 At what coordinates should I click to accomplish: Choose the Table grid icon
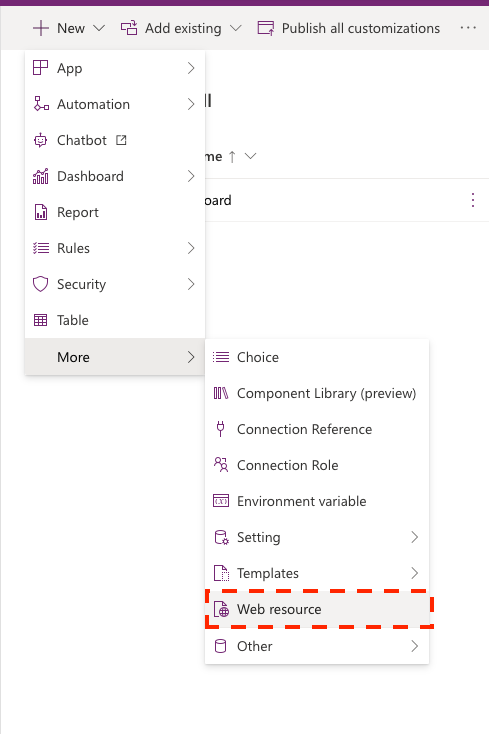(40, 320)
